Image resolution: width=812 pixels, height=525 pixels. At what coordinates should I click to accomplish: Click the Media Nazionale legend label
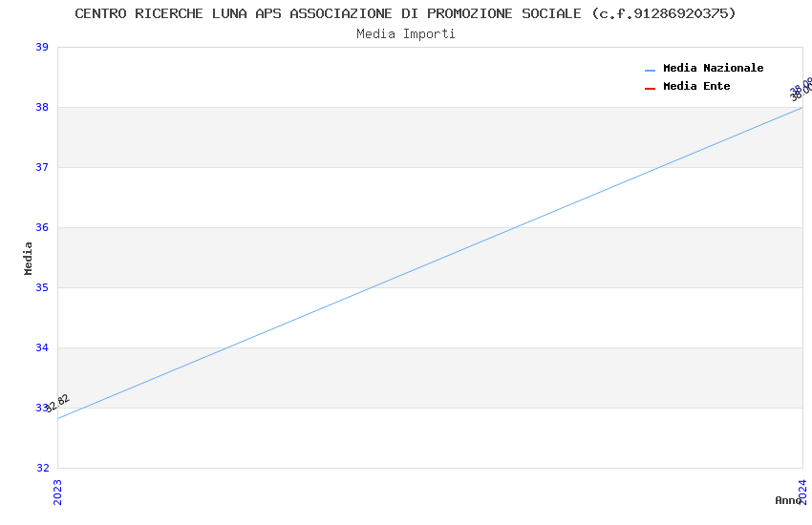pyautogui.click(x=713, y=68)
